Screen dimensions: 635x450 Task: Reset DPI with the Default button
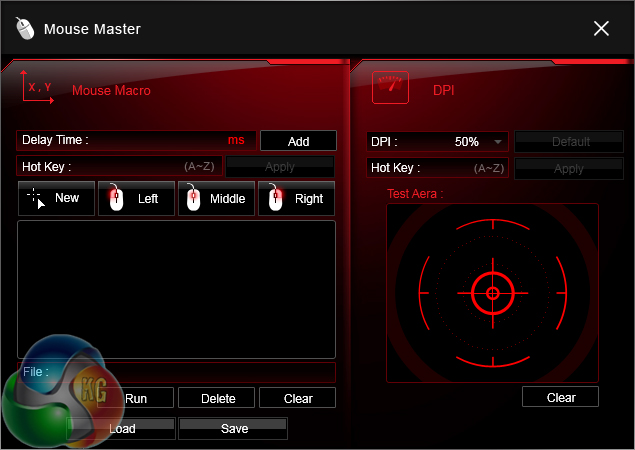click(x=569, y=141)
